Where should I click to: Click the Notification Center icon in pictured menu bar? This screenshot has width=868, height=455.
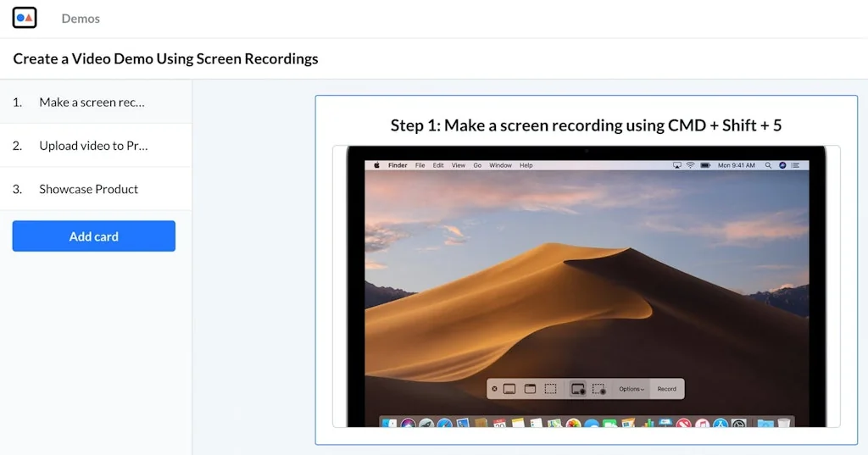[x=795, y=165]
